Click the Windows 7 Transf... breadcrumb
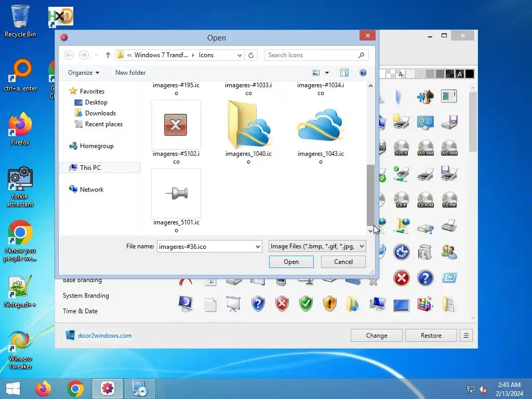The image size is (532, 399). click(161, 55)
